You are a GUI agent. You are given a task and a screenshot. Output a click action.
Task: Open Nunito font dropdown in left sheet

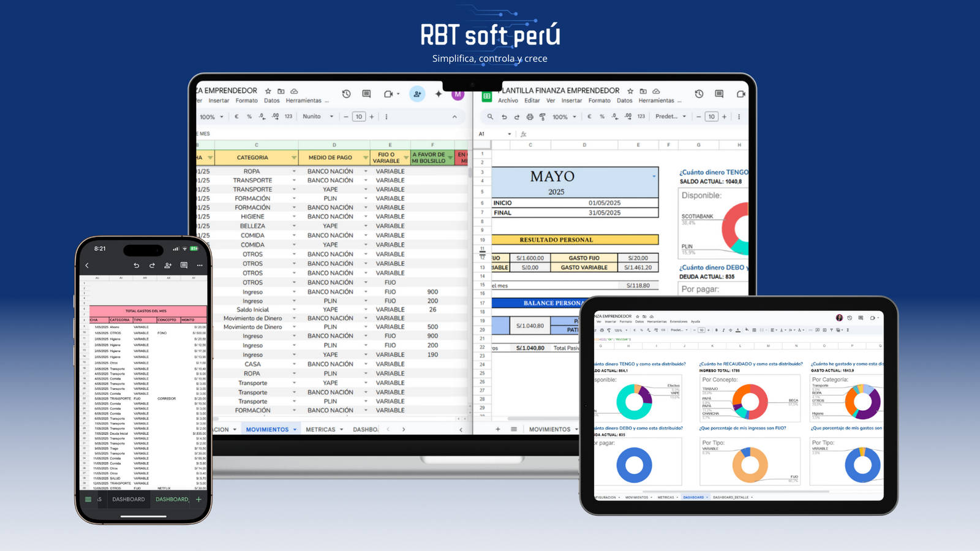point(318,116)
